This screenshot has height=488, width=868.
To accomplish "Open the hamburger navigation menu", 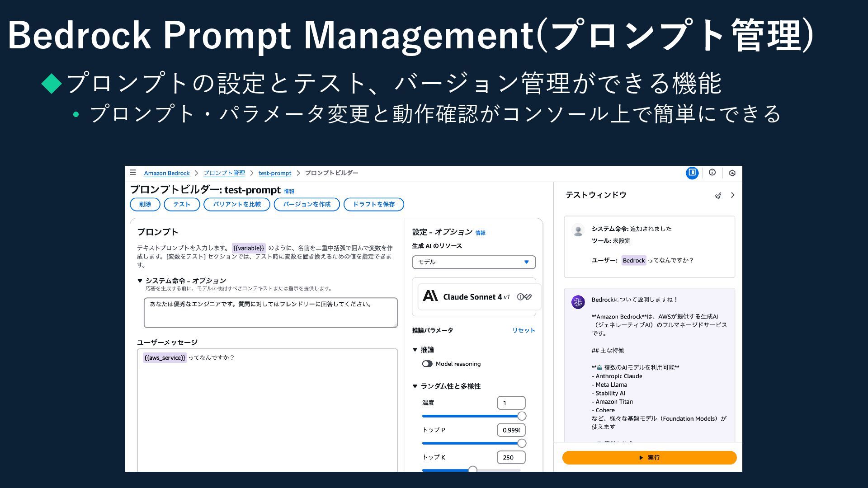I will (132, 172).
